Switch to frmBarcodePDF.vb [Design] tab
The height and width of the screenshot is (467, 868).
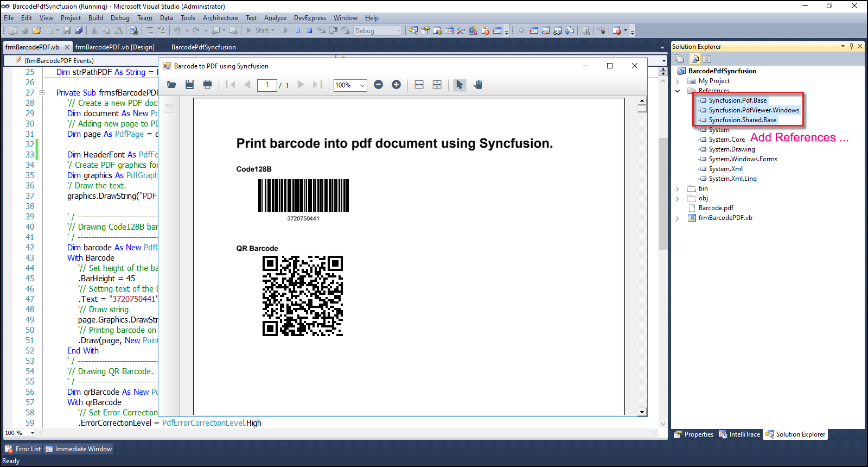(x=115, y=47)
